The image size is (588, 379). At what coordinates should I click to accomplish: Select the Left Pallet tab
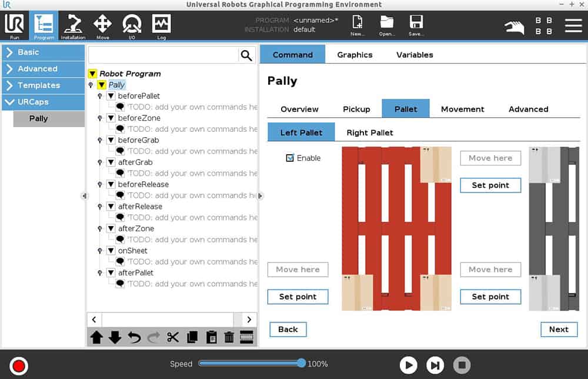coord(301,132)
